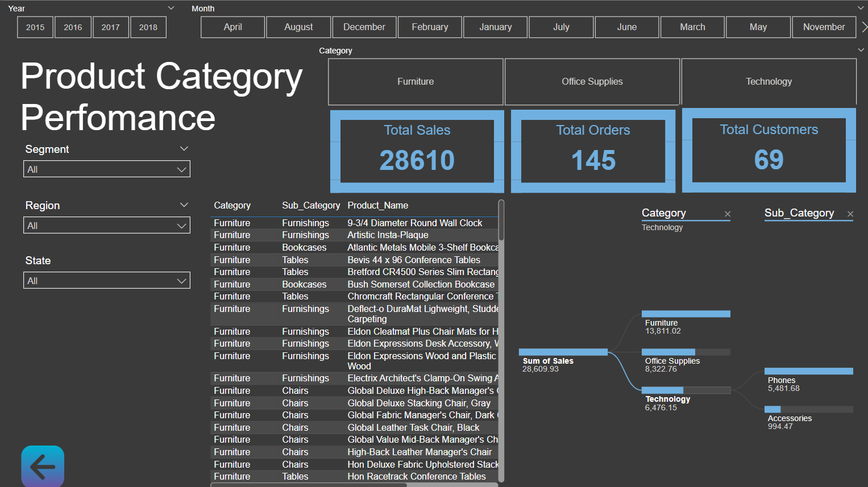Filter by Technology category tile
Image resolution: width=868 pixels, height=487 pixels.
[x=769, y=82]
